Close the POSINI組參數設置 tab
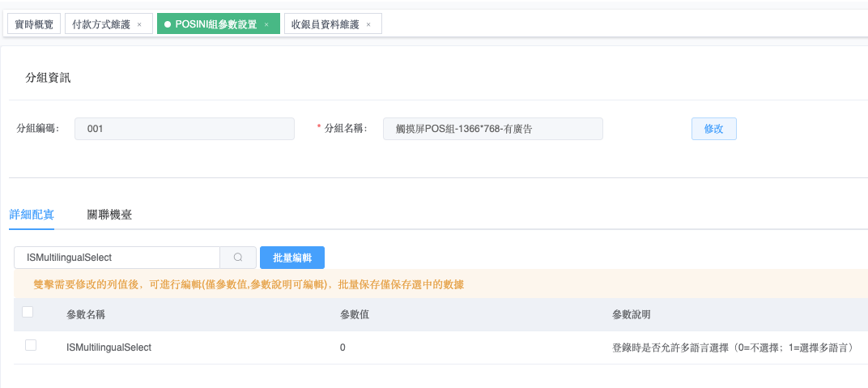Image resolution: width=868 pixels, height=388 pixels. [x=266, y=24]
